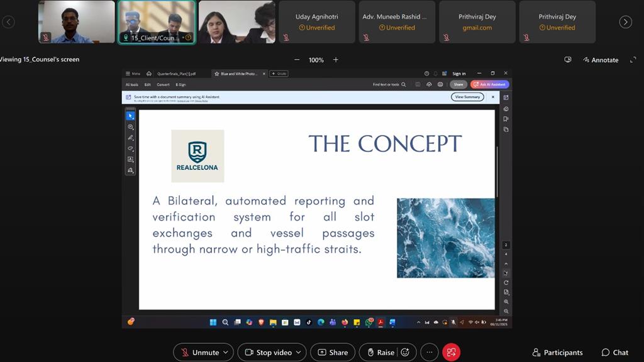Zoom in shared screen with plus icon
The height and width of the screenshot is (362, 644).
[336, 60]
